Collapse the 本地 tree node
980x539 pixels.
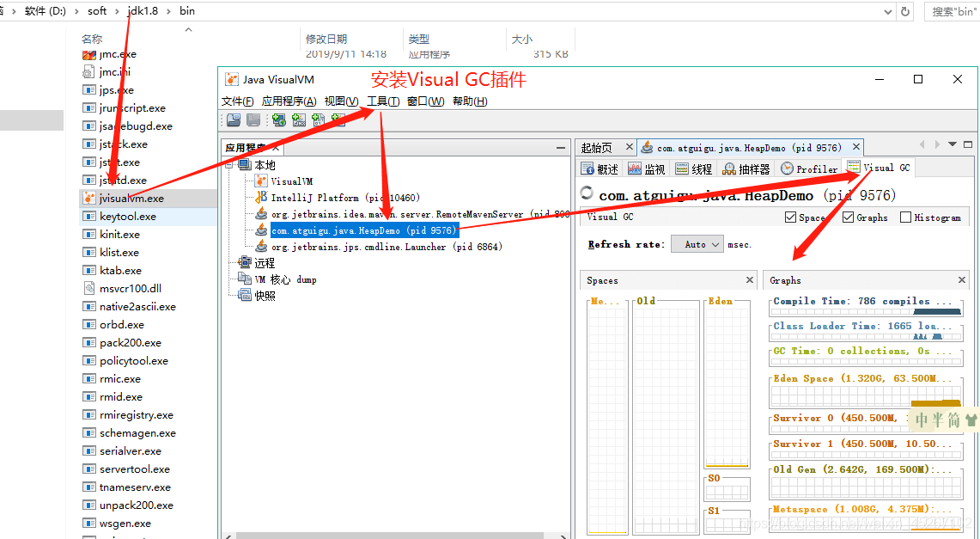pos(230,165)
